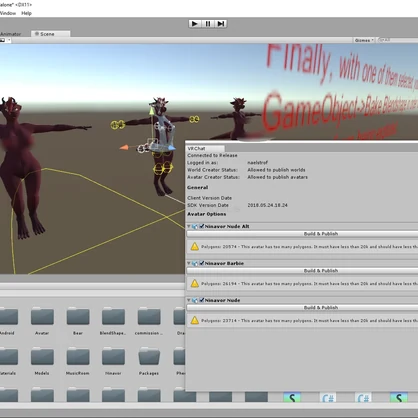Click the warning icon for 20574 polygons
Screen dimensions: 418x418
[195, 247]
